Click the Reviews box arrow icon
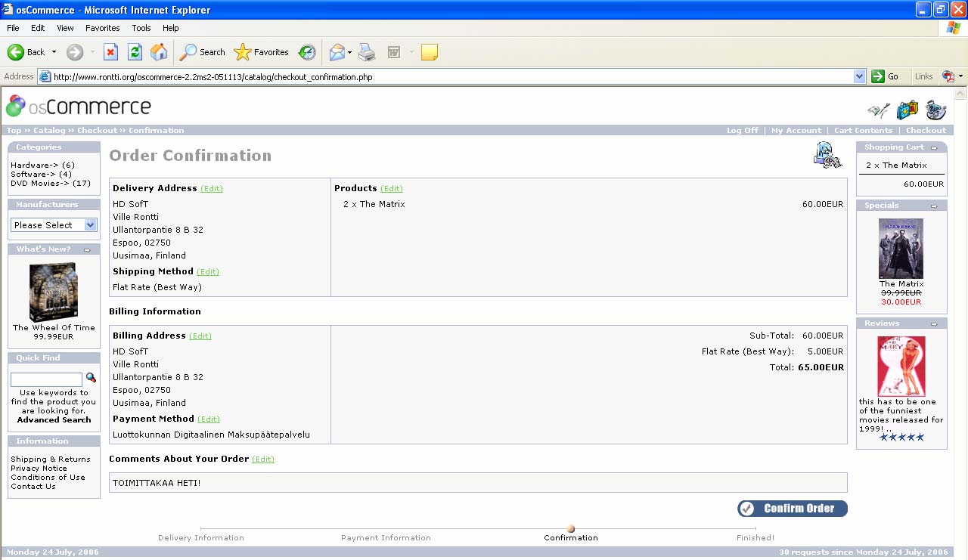The height and width of the screenshot is (560, 968). pyautogui.click(x=934, y=323)
